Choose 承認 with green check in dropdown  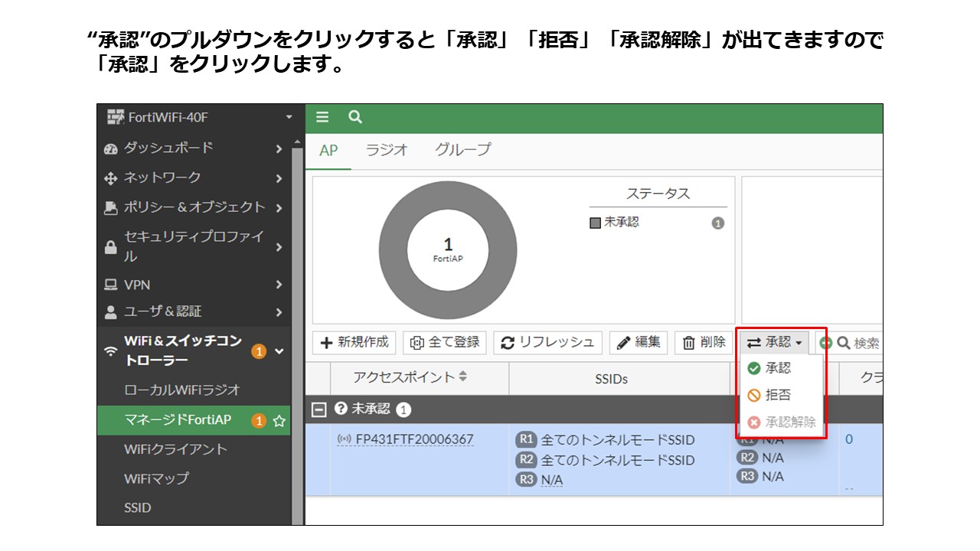click(780, 368)
